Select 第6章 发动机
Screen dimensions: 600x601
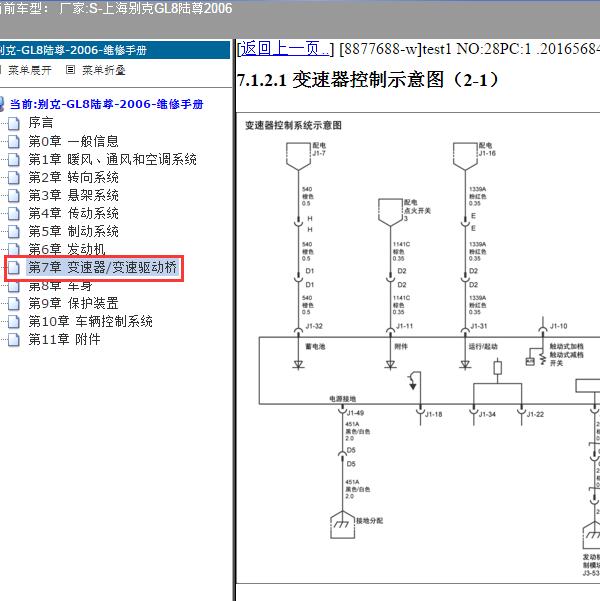[x=67, y=249]
